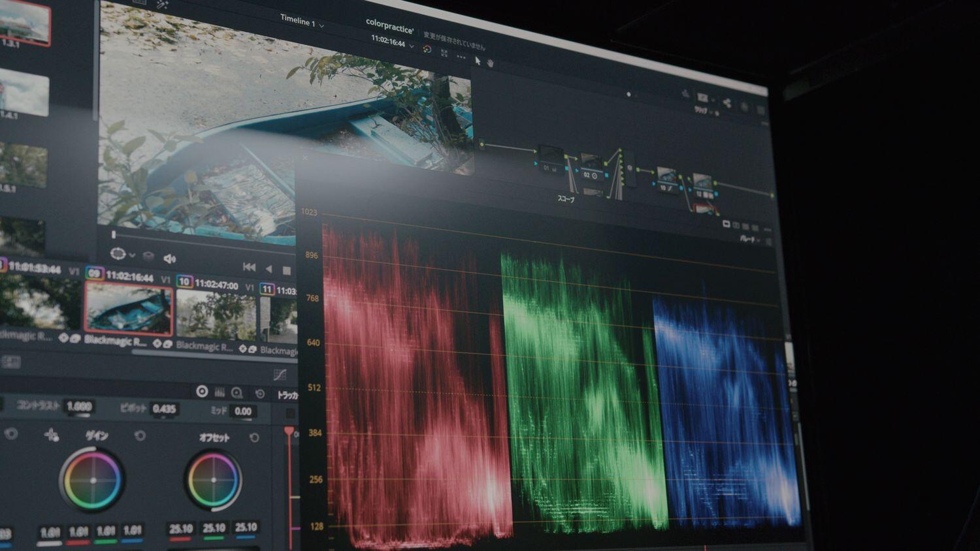
Task: Select clip 10 thumbnail
Action: click(216, 315)
